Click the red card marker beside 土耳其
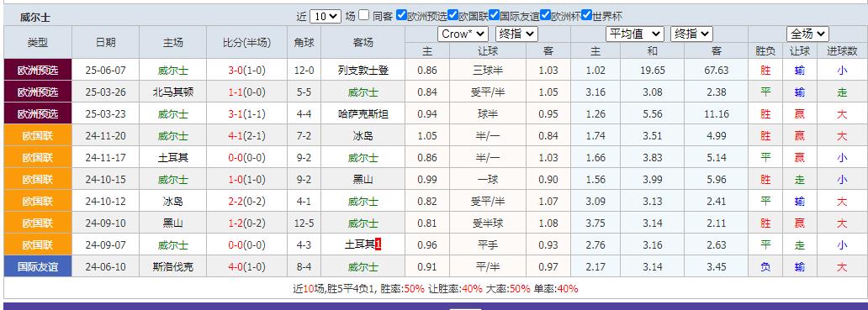The image size is (868, 310). point(378,244)
